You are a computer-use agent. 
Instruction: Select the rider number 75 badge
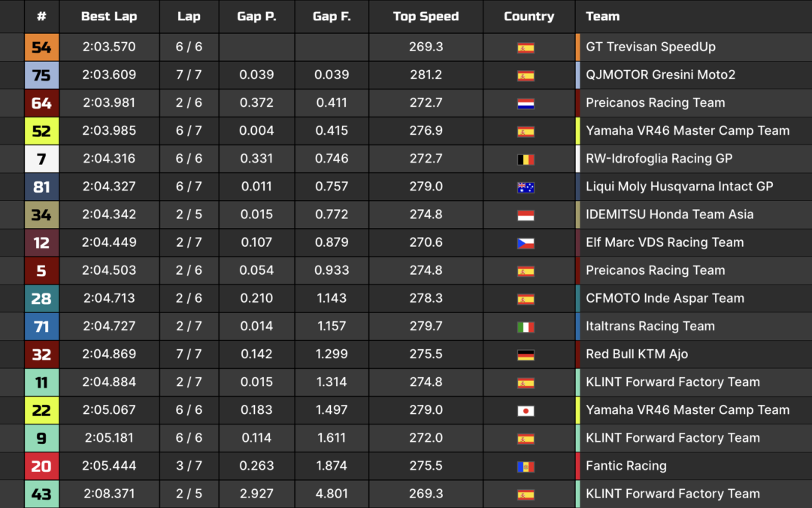tap(41, 75)
